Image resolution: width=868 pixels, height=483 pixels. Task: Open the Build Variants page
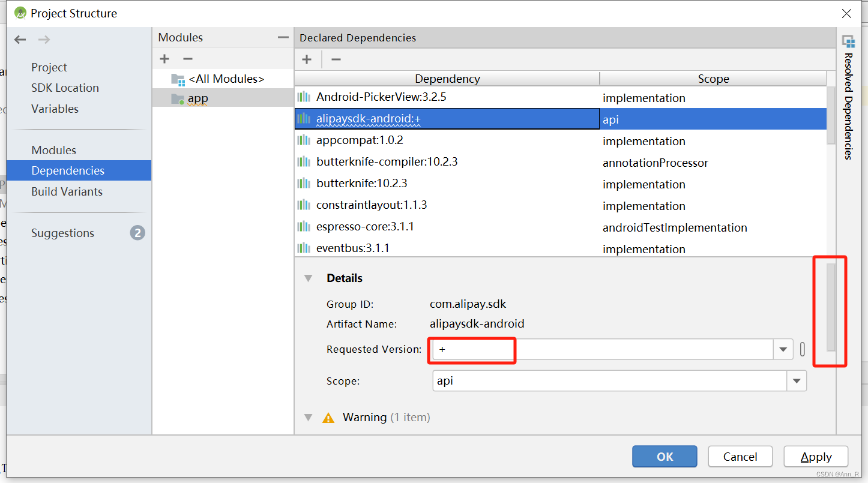(x=67, y=191)
